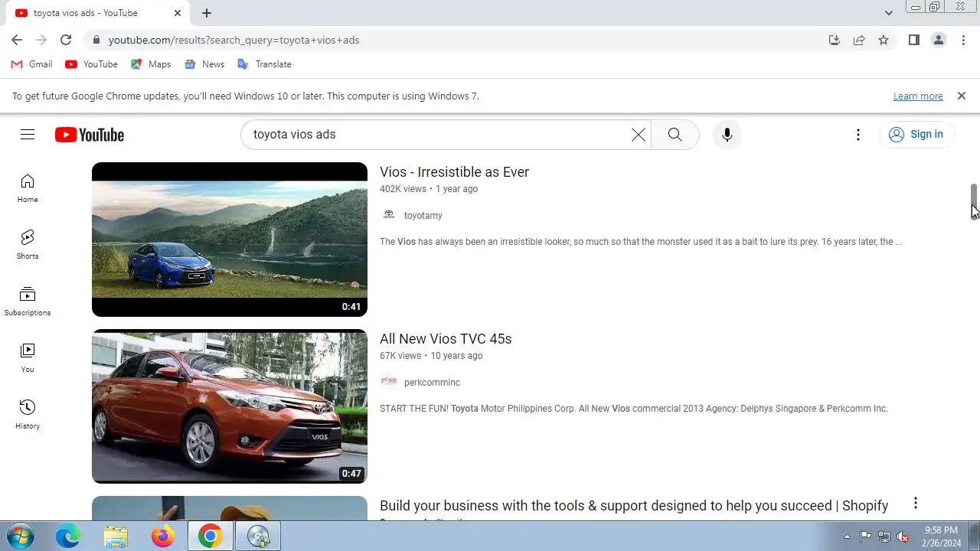Image resolution: width=980 pixels, height=551 pixels.
Task: Play the Vios Irresistible as Ever thumbnail
Action: point(230,240)
